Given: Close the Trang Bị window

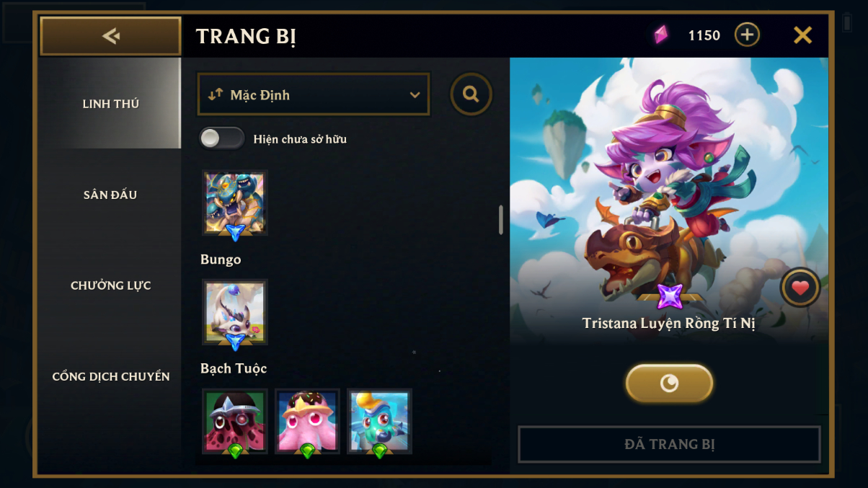Looking at the screenshot, I should click(x=802, y=35).
